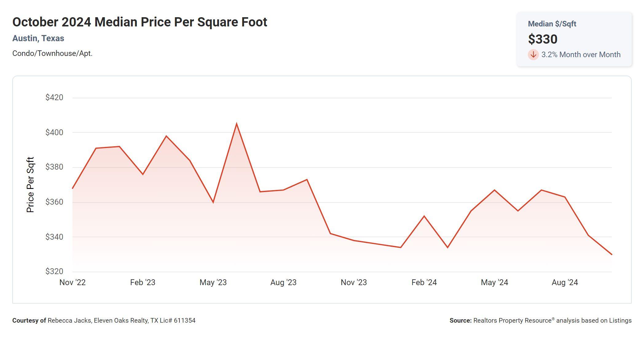Click the $420 y-axis label
This screenshot has width=644, height=338.
pos(54,98)
